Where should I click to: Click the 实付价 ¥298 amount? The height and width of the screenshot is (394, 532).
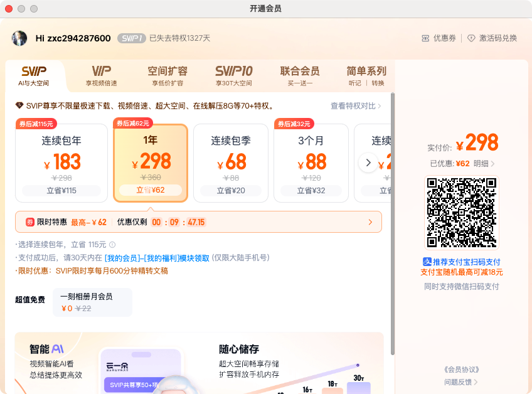coord(477,142)
